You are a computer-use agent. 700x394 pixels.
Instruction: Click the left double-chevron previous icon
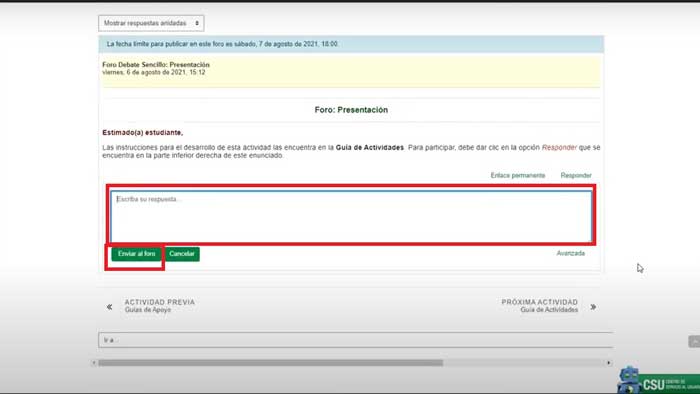click(x=109, y=307)
